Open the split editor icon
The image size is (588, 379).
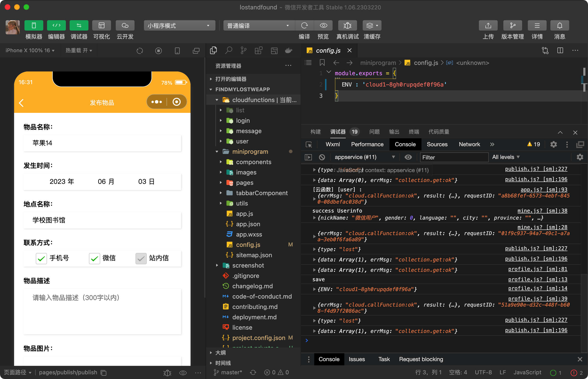(560, 51)
